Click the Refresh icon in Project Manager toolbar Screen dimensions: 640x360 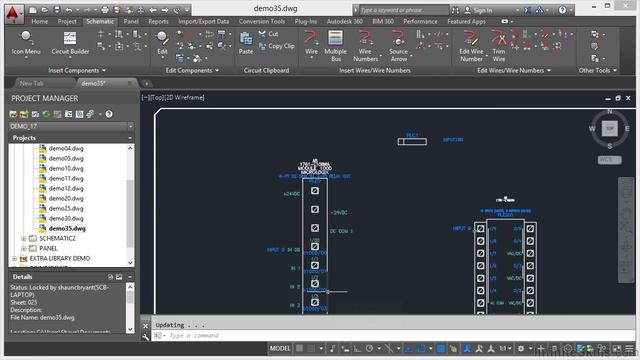click(46, 114)
